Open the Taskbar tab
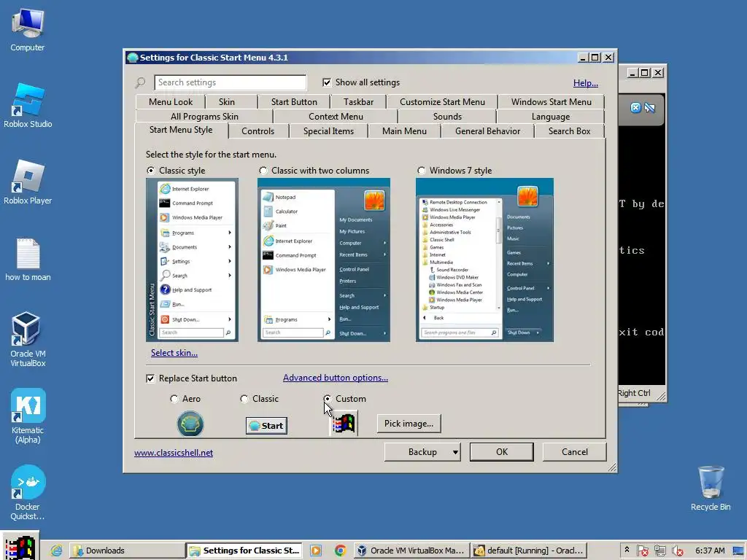747x560 pixels. tap(358, 102)
